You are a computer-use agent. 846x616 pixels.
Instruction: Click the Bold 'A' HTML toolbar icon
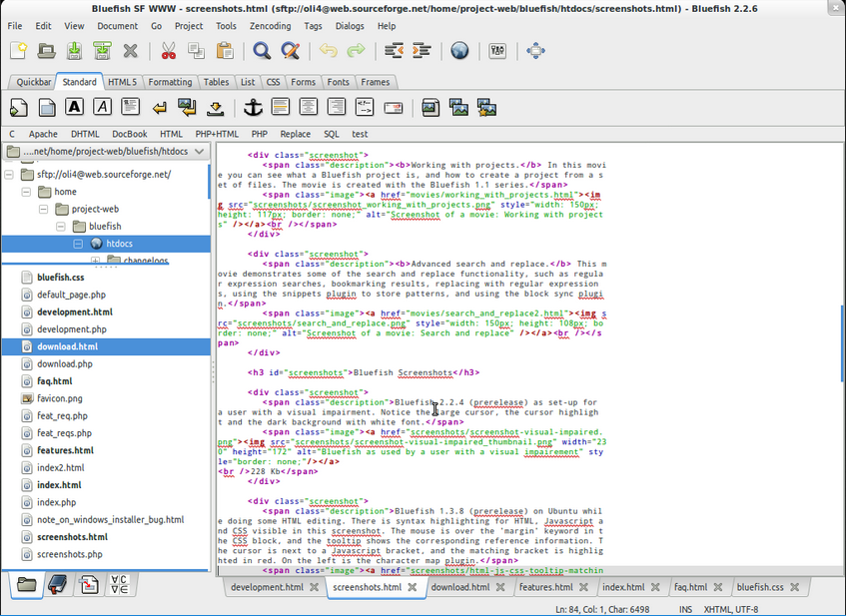[x=75, y=107]
